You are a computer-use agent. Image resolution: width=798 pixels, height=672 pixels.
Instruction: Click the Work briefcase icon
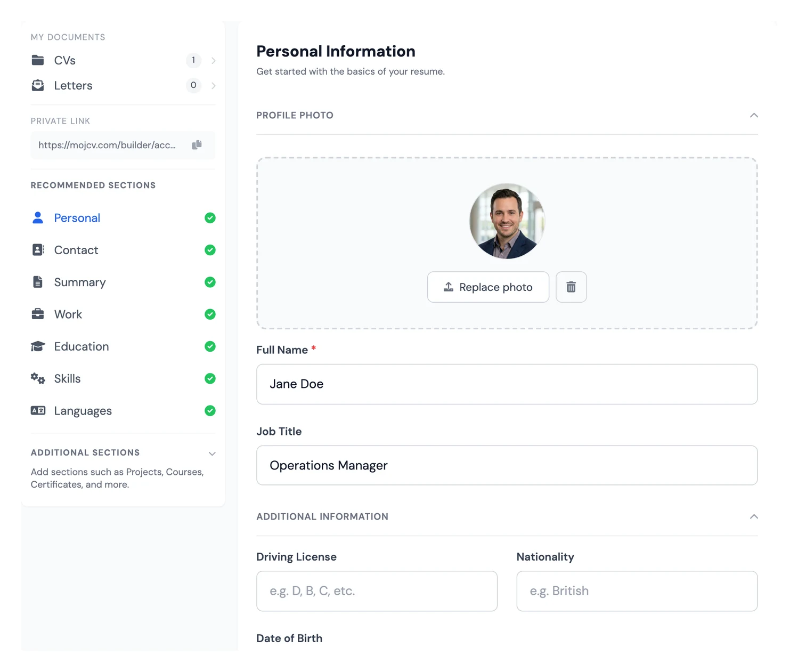[38, 314]
